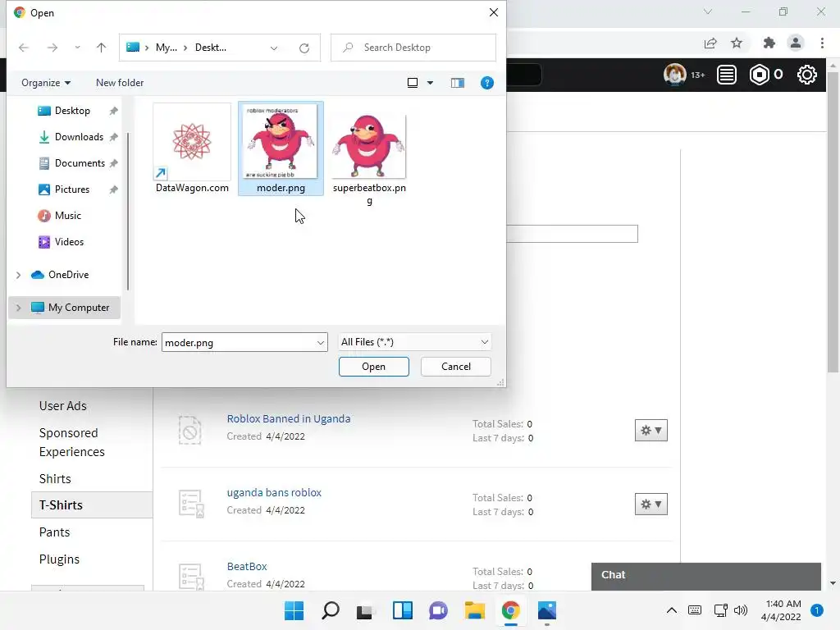Click New folder

tap(120, 83)
